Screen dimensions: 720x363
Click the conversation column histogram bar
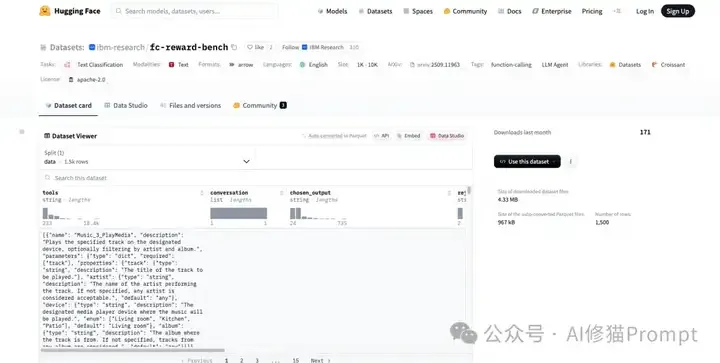click(x=239, y=213)
